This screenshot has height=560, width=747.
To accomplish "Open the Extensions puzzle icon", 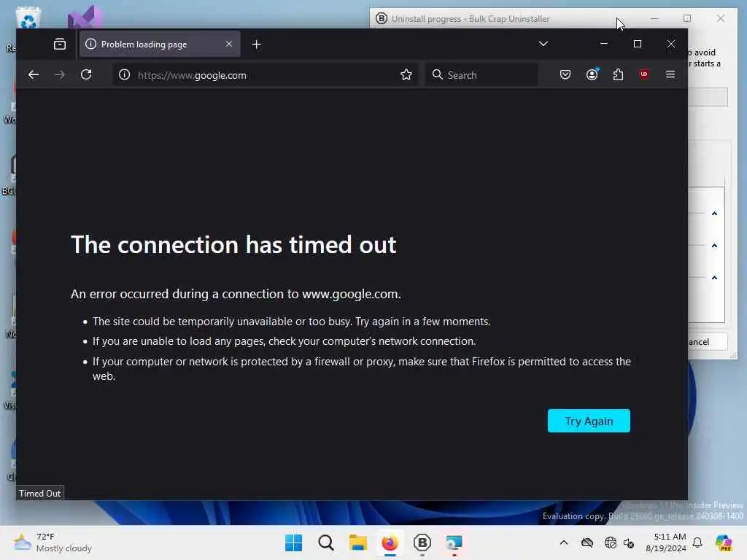I will 618,75.
